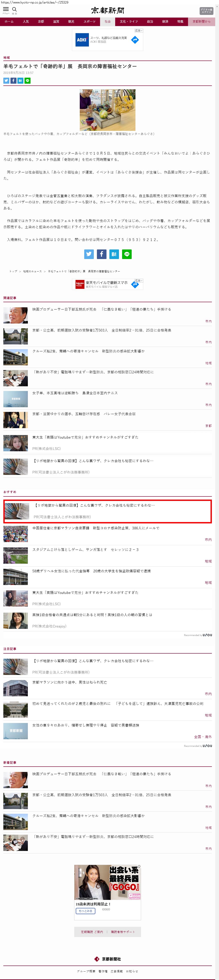Click the search magnifier icon

click(x=14, y=9)
